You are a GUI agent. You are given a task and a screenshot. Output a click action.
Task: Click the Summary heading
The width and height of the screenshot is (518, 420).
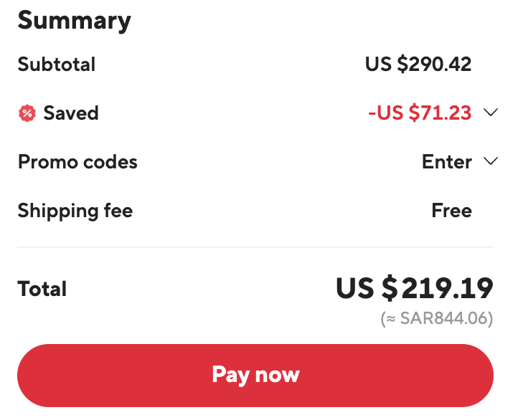[x=75, y=21]
